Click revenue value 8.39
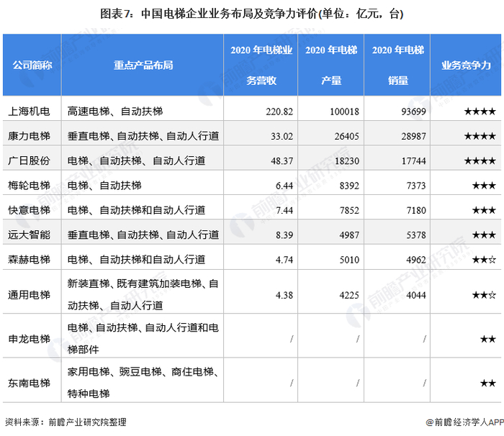Image resolution: width=504 pixels, height=436 pixels. pos(284,235)
